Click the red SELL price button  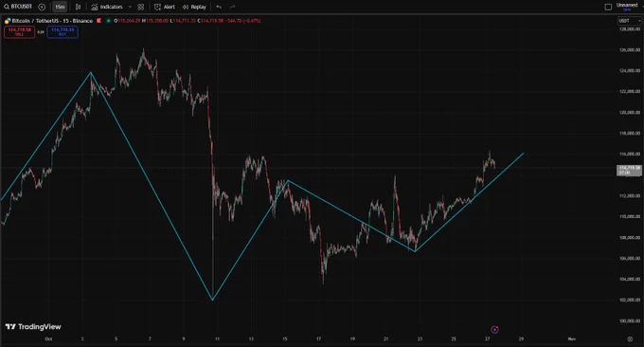coord(19,31)
